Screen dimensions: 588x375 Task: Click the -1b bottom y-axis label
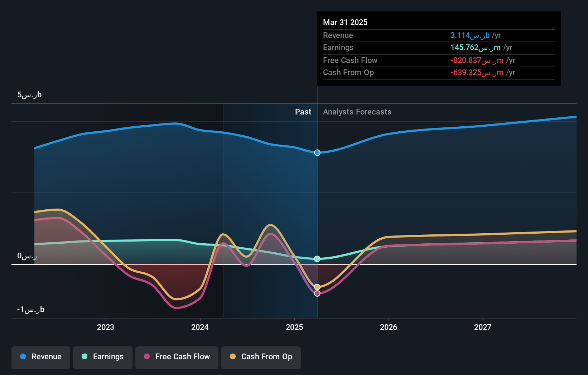[x=31, y=310]
